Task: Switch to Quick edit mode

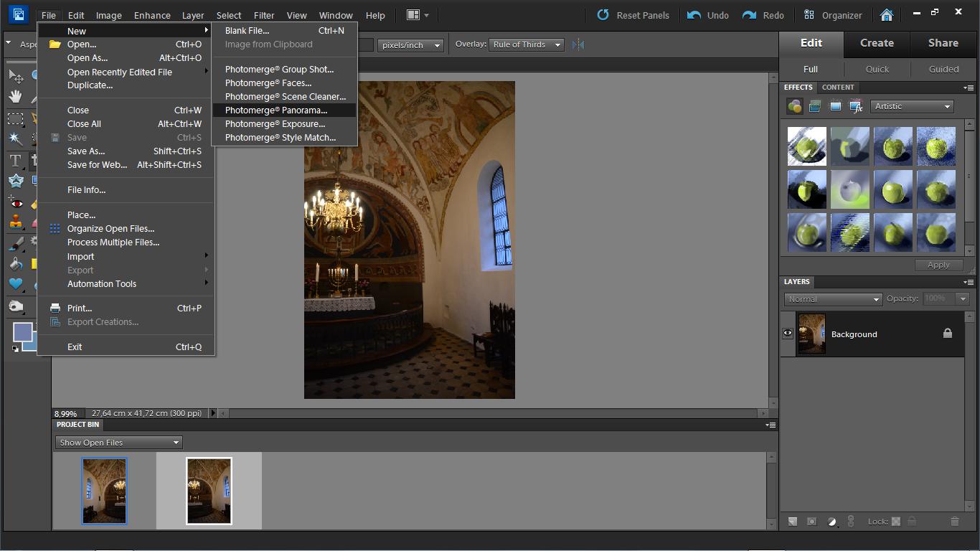Action: pos(877,69)
